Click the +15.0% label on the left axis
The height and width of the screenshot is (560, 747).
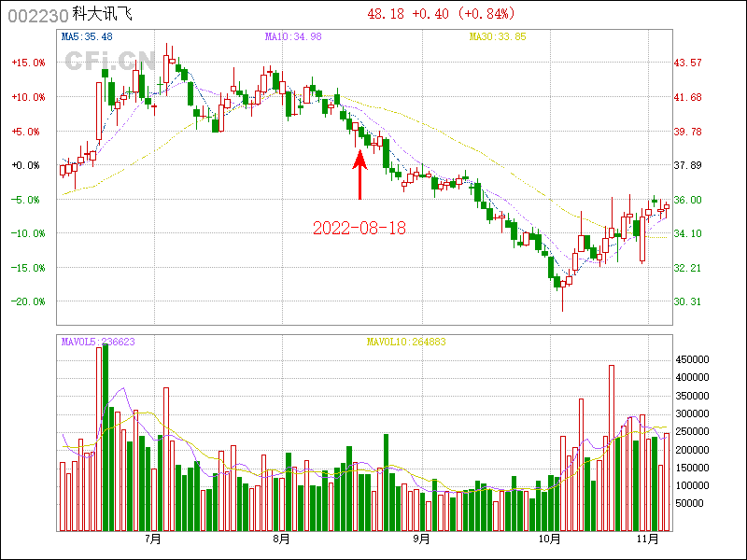pyautogui.click(x=28, y=63)
